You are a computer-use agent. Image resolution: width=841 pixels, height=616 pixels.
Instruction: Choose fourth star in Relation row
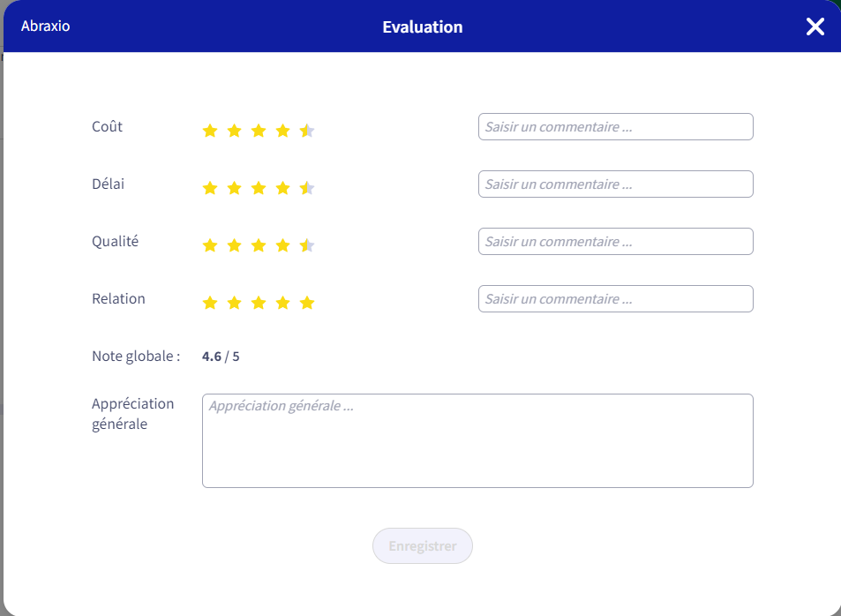[x=282, y=303]
